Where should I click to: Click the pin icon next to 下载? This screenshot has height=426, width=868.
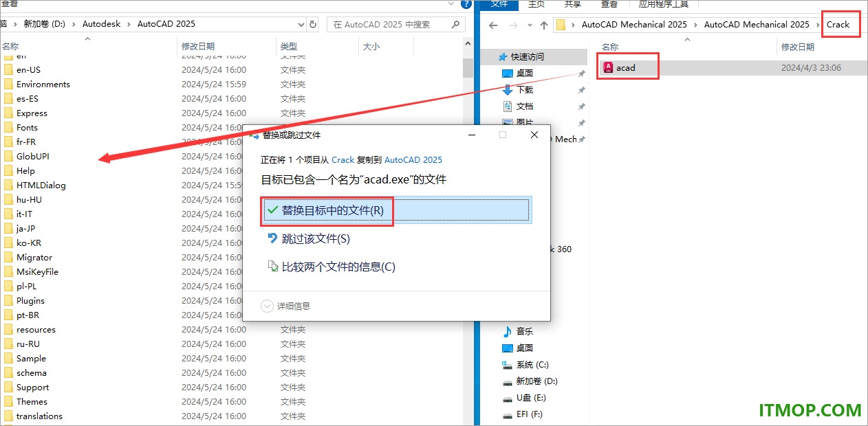tap(581, 90)
